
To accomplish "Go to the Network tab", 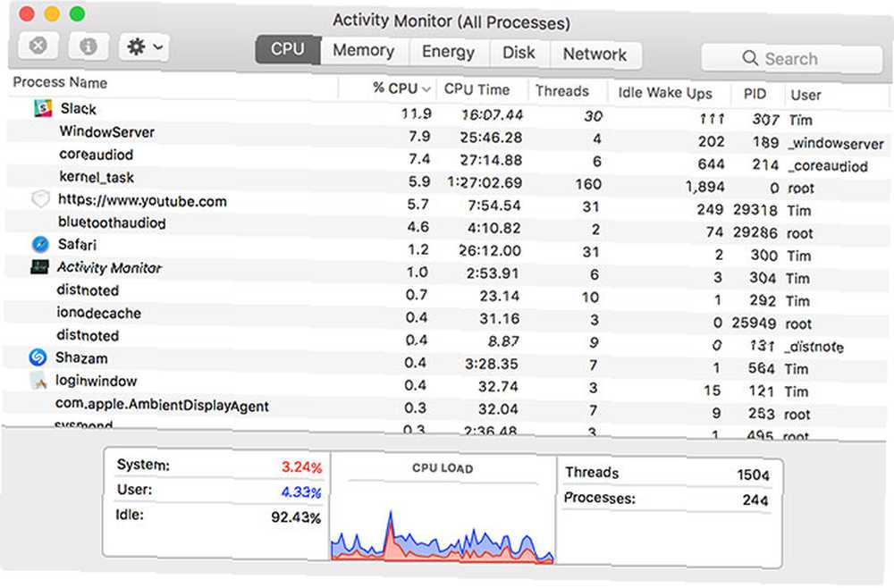I will pos(595,55).
